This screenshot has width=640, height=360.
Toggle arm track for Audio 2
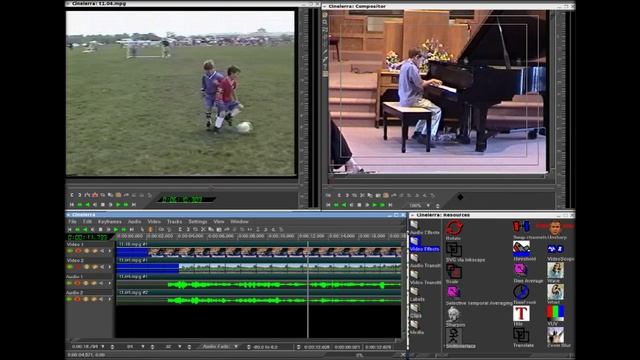[78, 299]
